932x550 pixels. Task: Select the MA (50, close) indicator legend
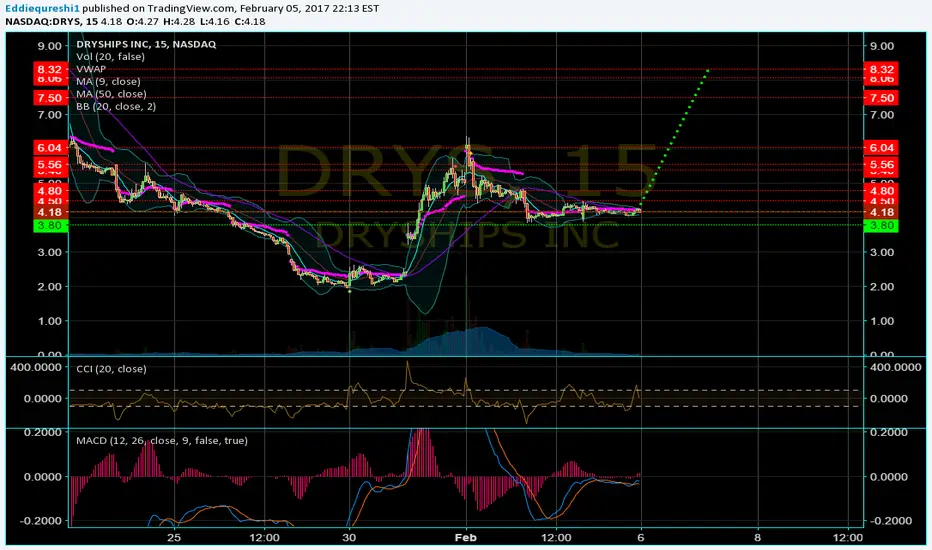111,94
